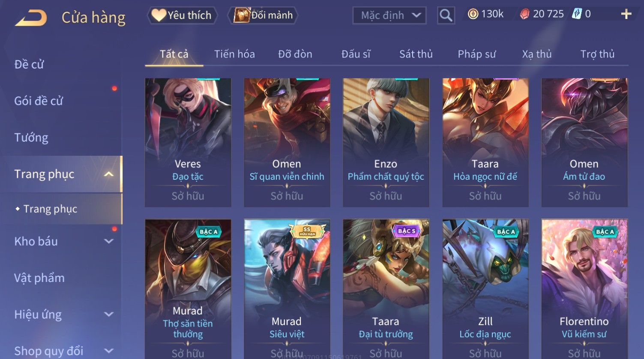The height and width of the screenshot is (359, 644).
Task: Go back using the golden arrow icon
Action: click(x=31, y=18)
